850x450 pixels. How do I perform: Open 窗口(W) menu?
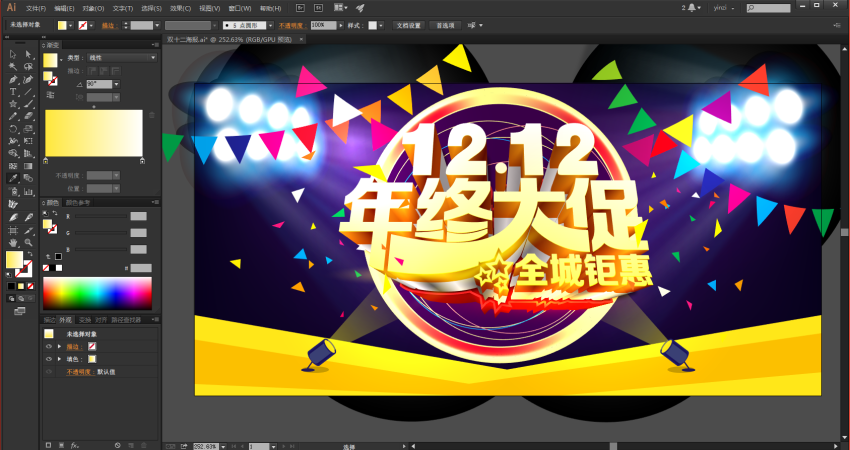click(x=239, y=8)
